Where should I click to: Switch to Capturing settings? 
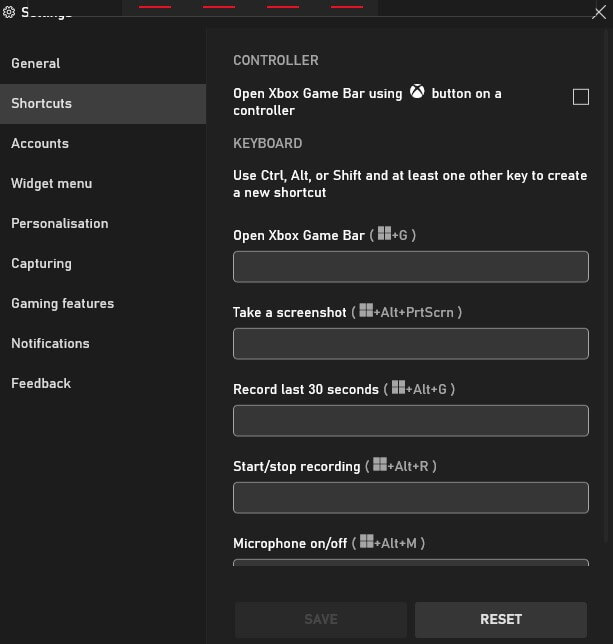103,263
